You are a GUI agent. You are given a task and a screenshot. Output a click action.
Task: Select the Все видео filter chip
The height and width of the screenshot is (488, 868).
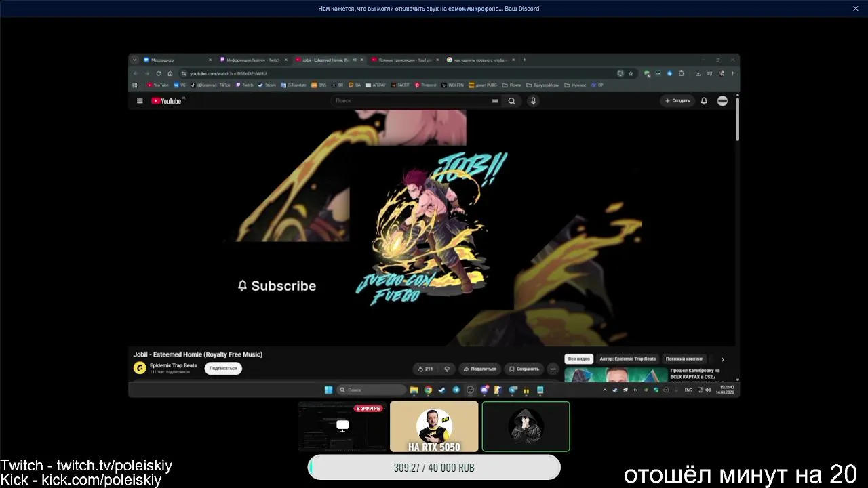coord(579,359)
